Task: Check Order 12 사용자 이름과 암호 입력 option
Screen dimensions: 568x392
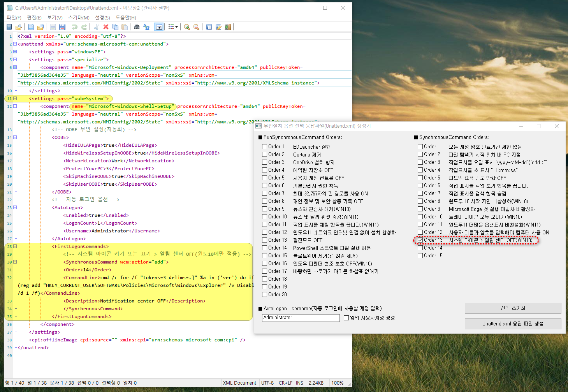Action: (420, 232)
